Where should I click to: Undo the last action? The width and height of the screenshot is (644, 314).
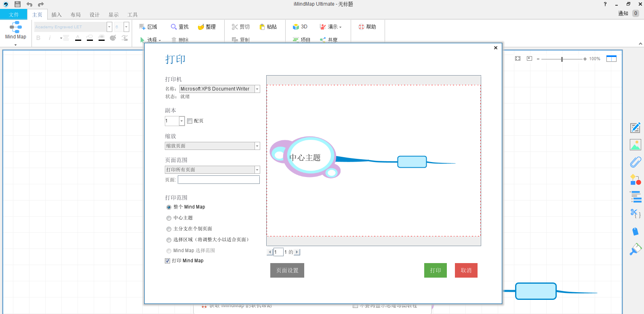click(29, 4)
